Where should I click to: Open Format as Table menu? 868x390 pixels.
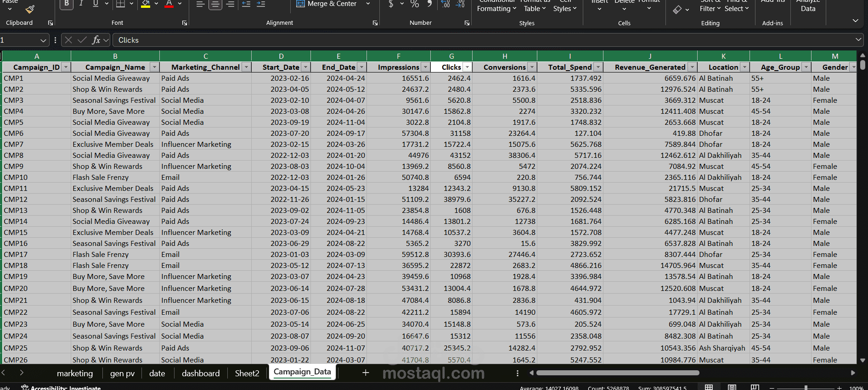[535, 6]
